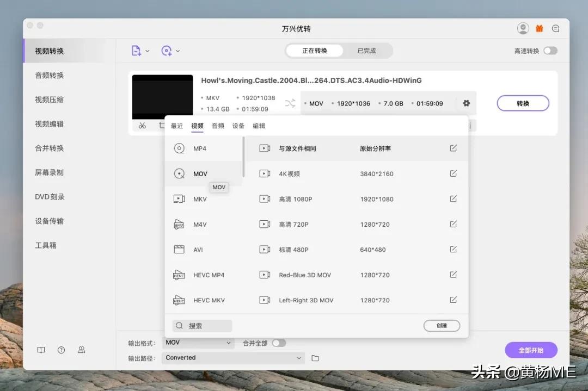Select the scissors trim icon under the video thumbnail
This screenshot has width=588, height=391.
click(142, 125)
